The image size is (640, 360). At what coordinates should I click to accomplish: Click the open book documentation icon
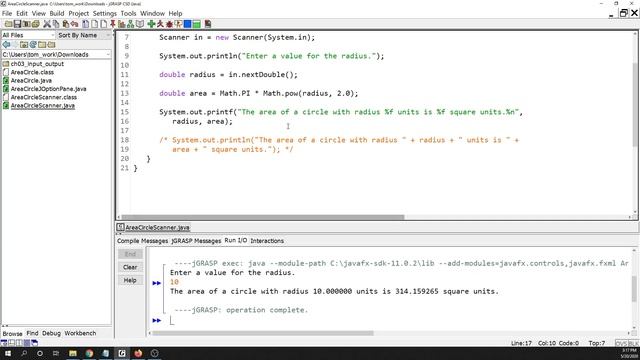[x=140, y=24]
